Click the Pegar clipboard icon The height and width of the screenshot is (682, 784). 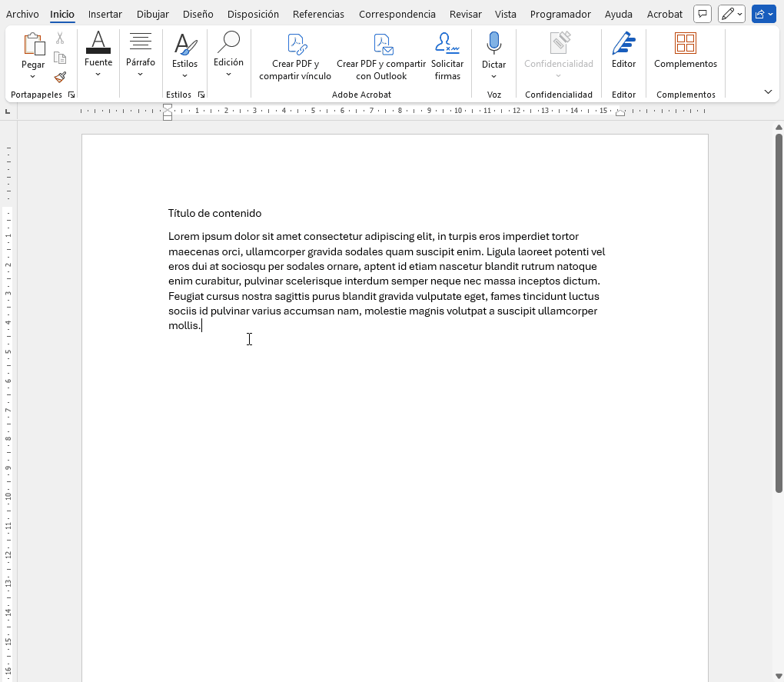[x=33, y=45]
